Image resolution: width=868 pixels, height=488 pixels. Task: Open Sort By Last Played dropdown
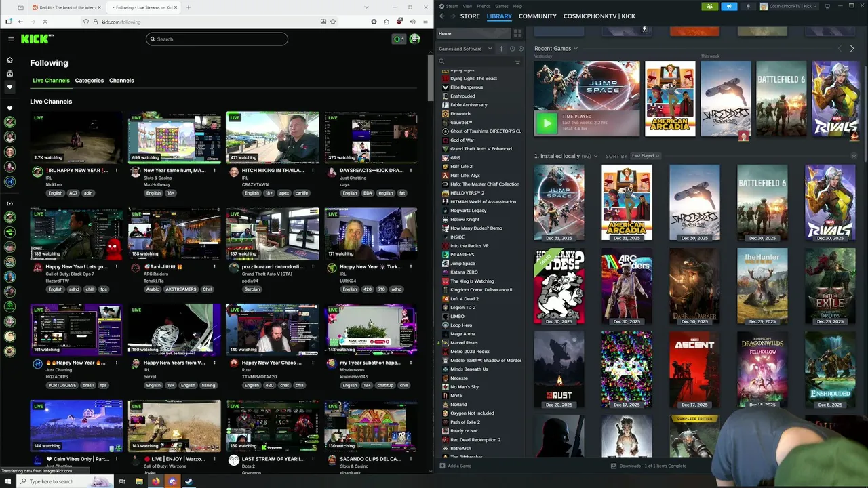coord(645,156)
